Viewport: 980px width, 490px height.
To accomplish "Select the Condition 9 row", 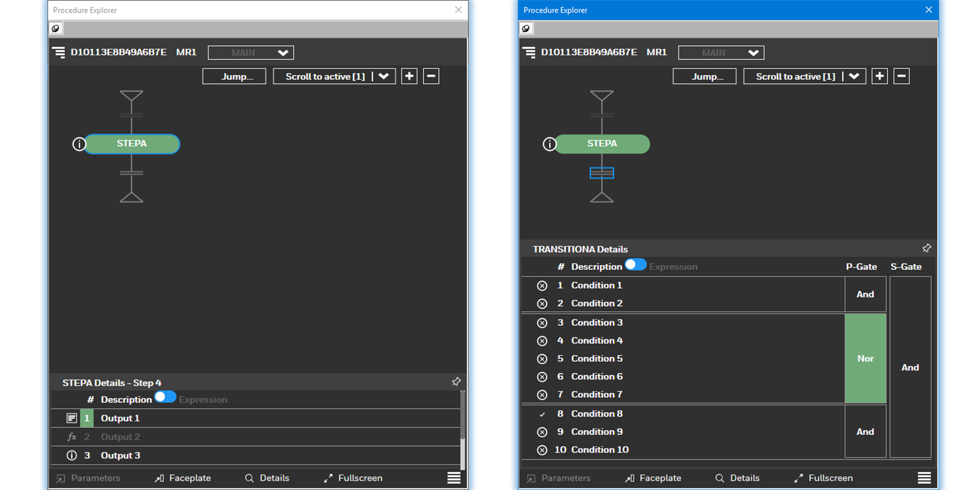I will pos(683,432).
